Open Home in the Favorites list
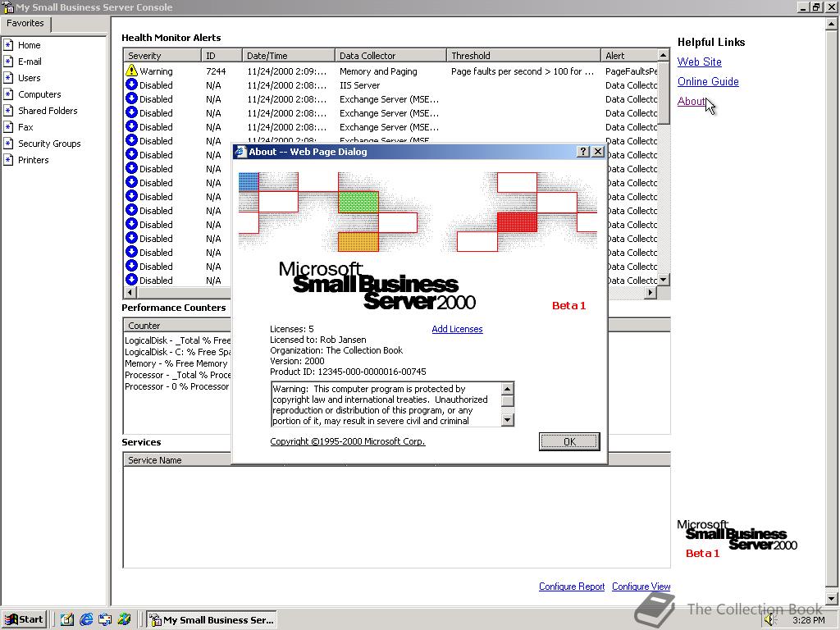This screenshot has width=840, height=630. coord(29,45)
